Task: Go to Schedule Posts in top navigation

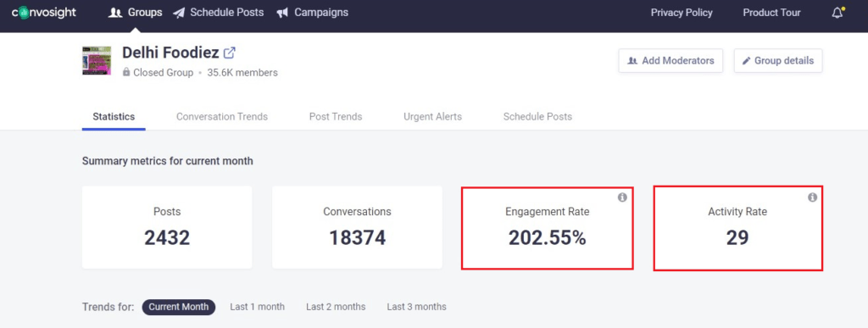Action: [219, 12]
